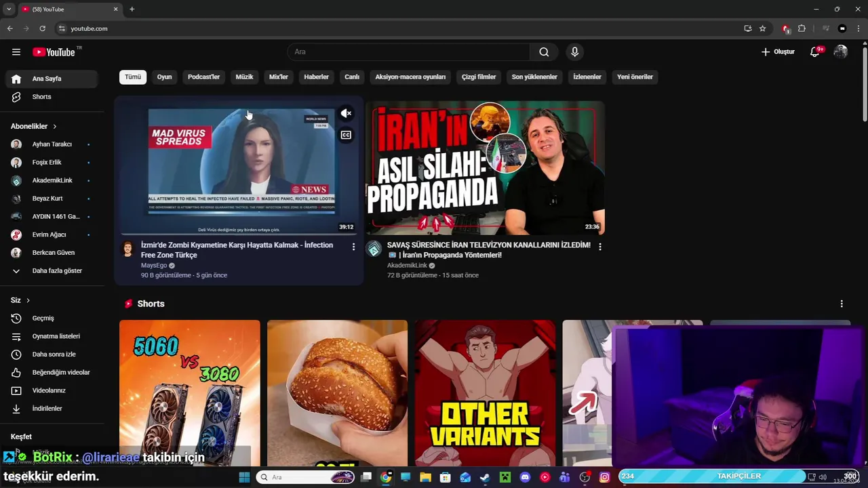This screenshot has height=488, width=868.
Task: Open the OTHER VARIANTS Short
Action: tap(485, 393)
